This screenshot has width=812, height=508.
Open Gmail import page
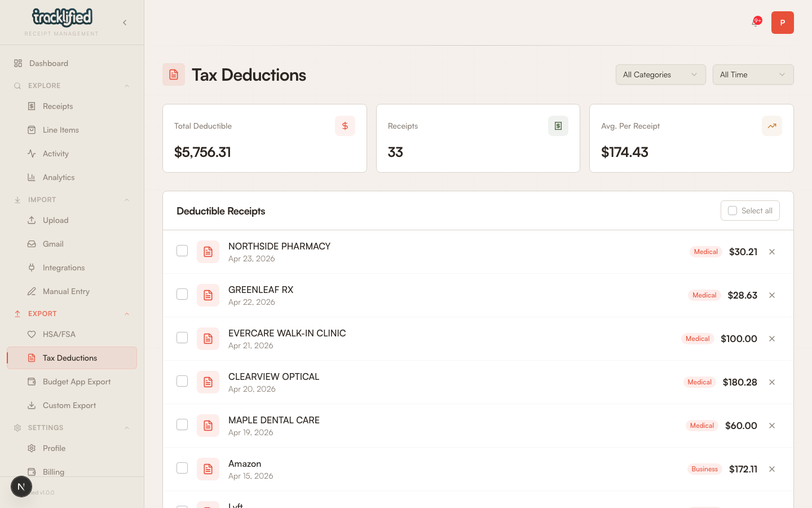[x=72, y=244]
